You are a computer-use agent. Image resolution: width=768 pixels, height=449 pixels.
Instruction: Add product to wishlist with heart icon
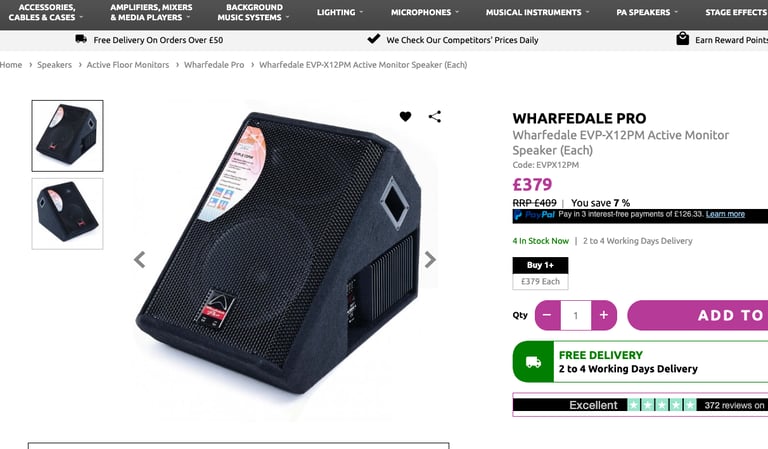[405, 117]
